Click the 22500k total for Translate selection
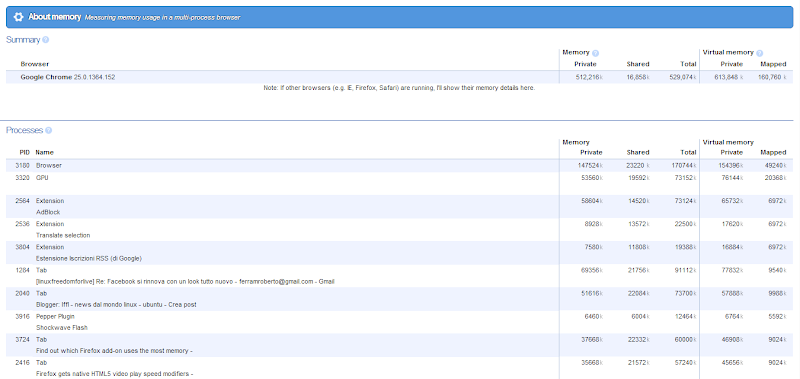Viewport: 800px width, 379px height. point(686,224)
